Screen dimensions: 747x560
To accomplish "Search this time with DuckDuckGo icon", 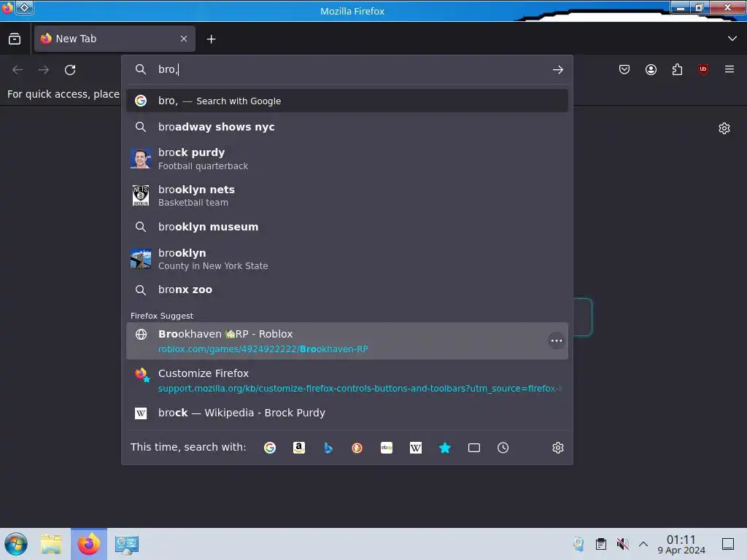I will click(357, 448).
